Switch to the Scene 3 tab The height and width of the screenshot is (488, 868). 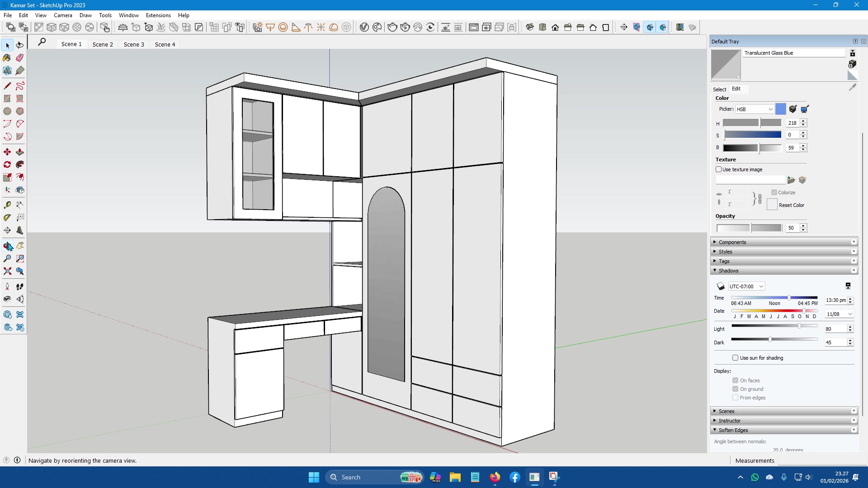coord(134,44)
